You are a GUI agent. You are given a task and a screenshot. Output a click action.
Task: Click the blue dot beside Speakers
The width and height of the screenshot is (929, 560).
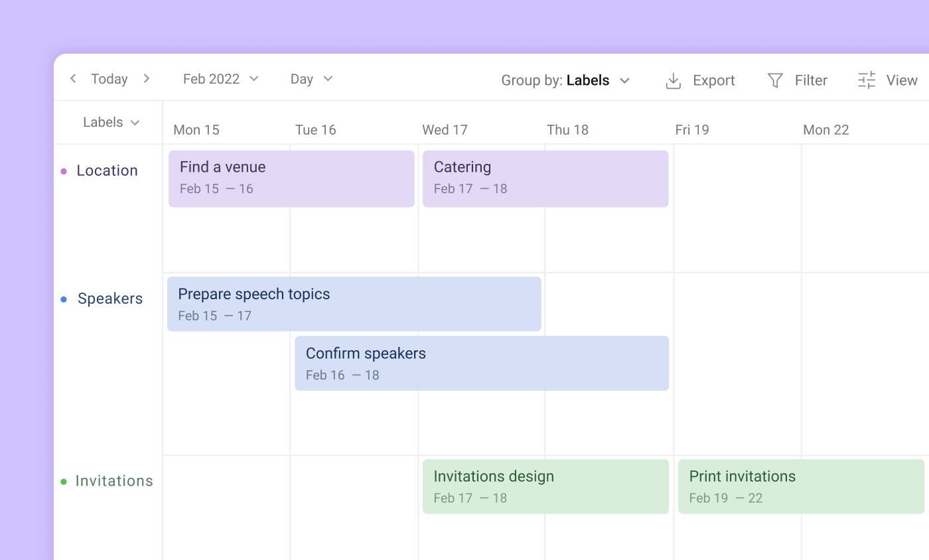[x=63, y=299]
